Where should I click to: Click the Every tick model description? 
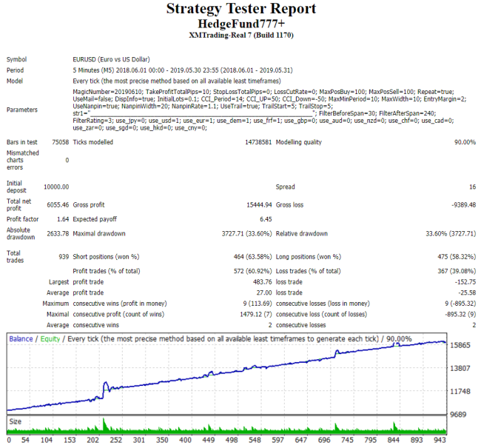click(177, 81)
